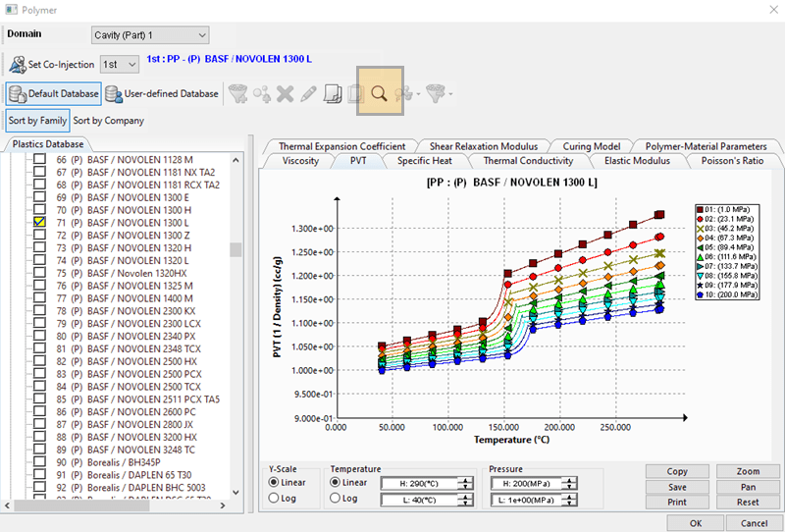This screenshot has height=532, width=785.
Task: Open the Thermal Conductivity tab
Action: [528, 161]
